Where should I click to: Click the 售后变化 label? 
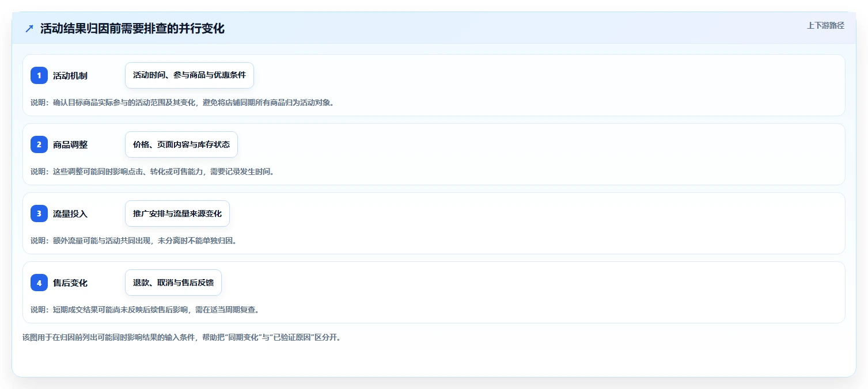point(70,283)
